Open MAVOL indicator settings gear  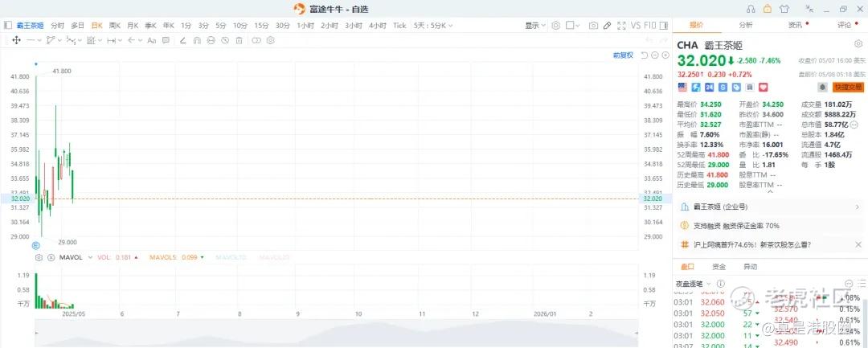pos(39,257)
